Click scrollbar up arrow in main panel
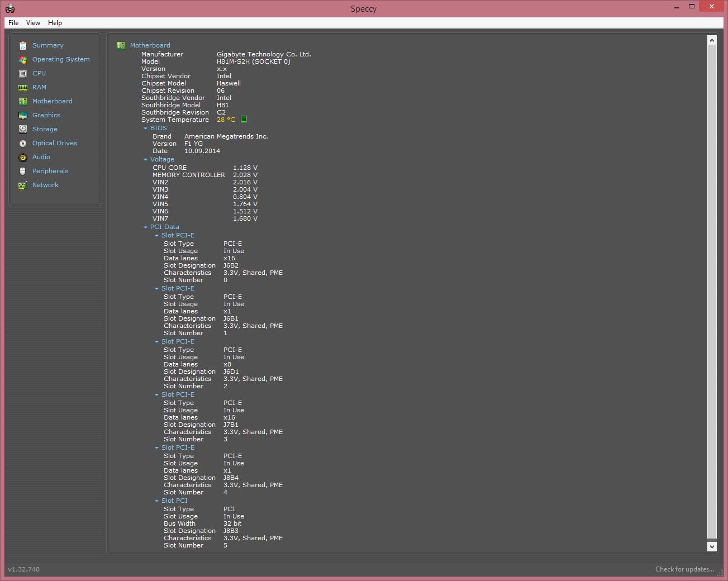 point(712,40)
